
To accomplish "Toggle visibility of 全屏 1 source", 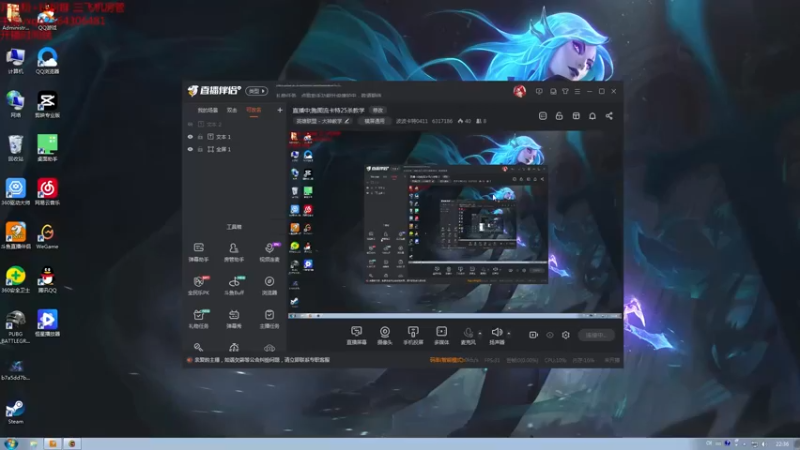I will click(190, 149).
